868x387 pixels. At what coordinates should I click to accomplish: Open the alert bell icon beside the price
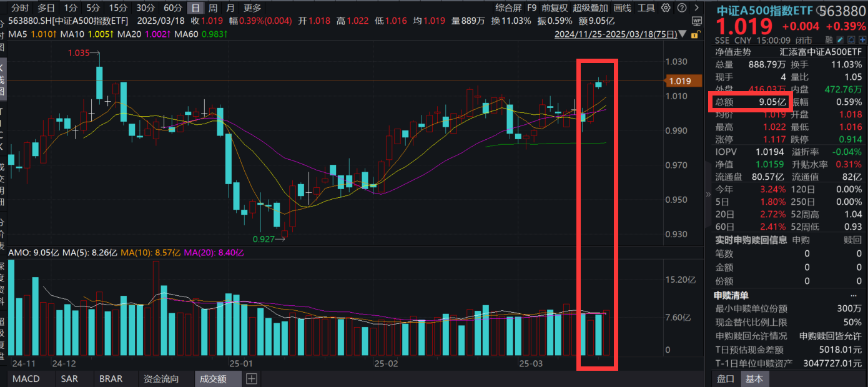851,39
